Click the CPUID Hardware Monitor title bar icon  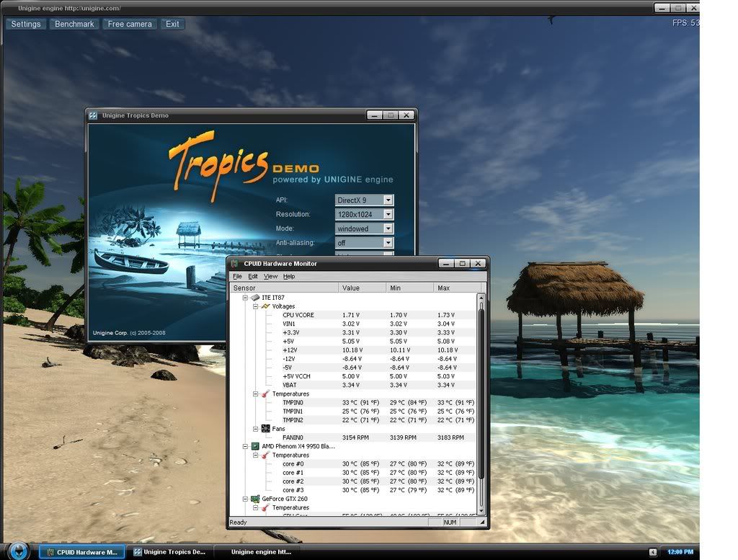point(235,264)
